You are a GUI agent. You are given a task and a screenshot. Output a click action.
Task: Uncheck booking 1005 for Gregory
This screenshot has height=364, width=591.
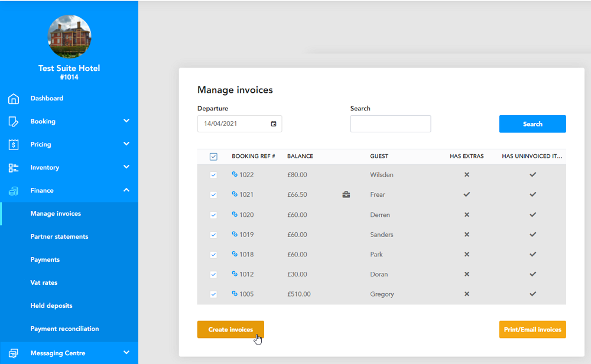click(x=213, y=294)
